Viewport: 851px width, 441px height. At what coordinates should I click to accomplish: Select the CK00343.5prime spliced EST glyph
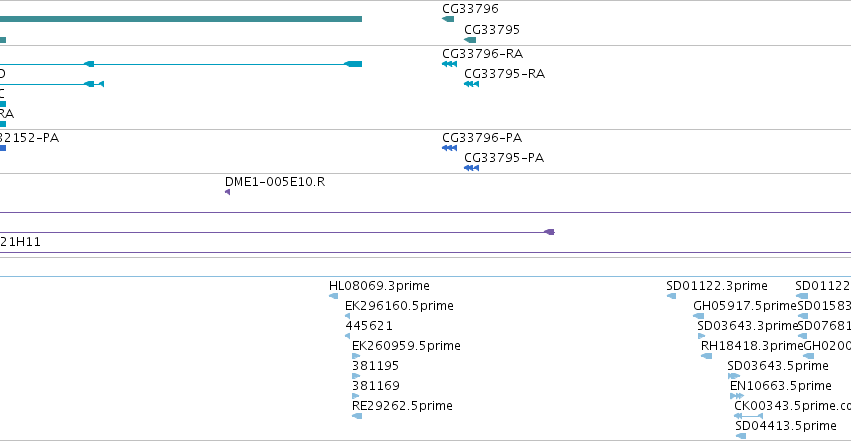[748, 416]
